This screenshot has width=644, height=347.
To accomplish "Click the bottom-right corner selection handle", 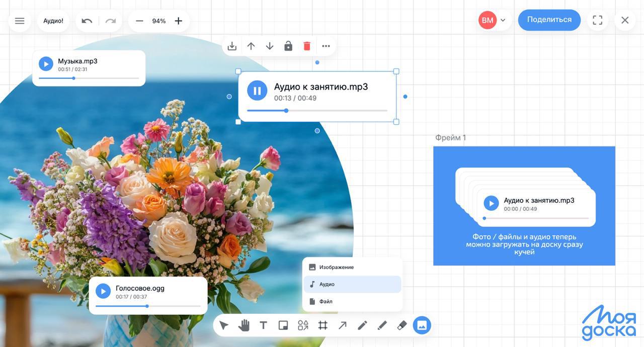I will (396, 122).
